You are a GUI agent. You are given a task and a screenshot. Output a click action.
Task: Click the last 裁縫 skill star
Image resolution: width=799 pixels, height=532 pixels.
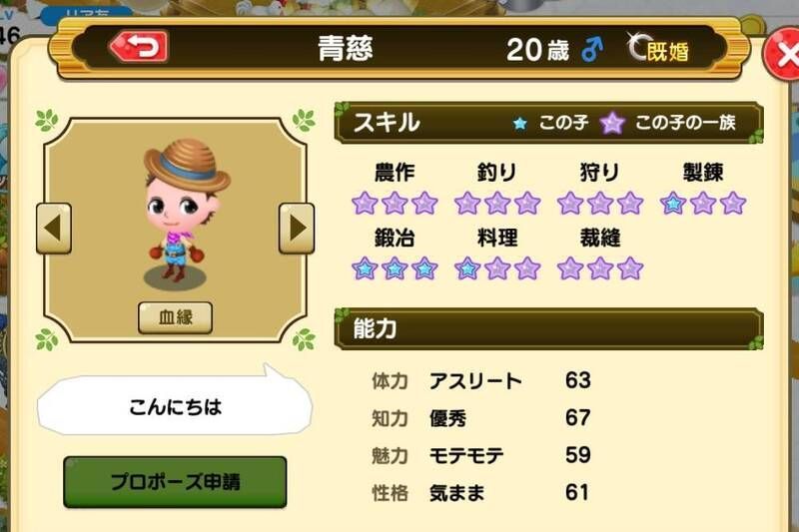coord(630,268)
